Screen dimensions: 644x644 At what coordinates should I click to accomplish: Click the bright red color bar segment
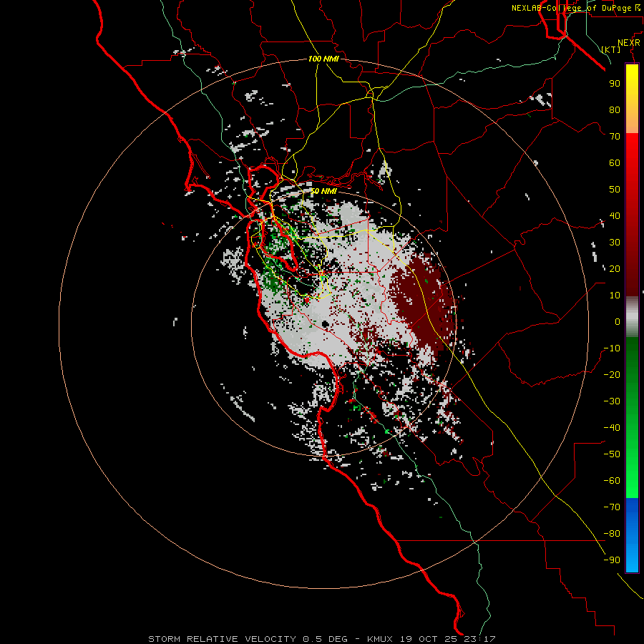(632, 160)
